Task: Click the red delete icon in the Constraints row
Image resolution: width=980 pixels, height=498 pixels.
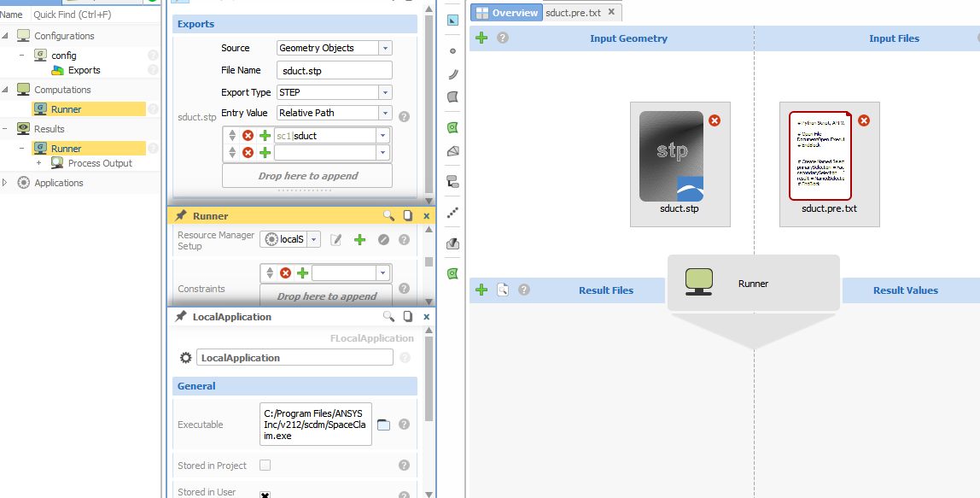Action: point(286,273)
